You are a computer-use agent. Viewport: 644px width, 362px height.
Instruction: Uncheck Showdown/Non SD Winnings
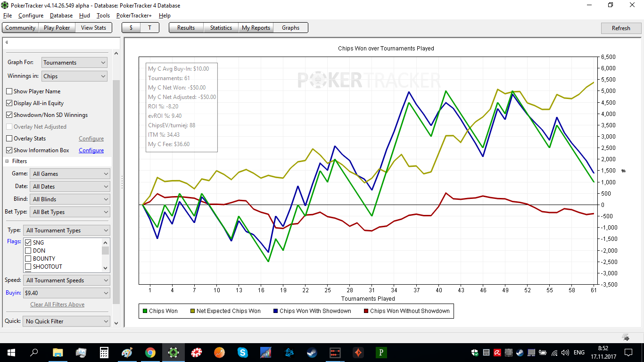[x=9, y=115]
